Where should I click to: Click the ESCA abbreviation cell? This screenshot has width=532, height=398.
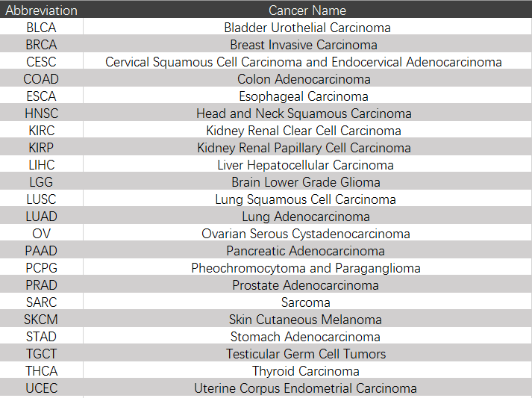coord(41,96)
